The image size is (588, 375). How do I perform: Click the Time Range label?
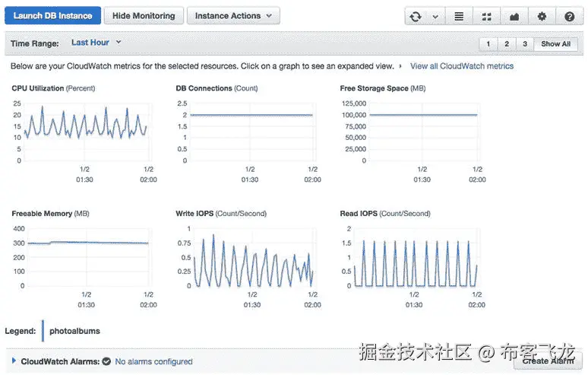[x=35, y=43]
